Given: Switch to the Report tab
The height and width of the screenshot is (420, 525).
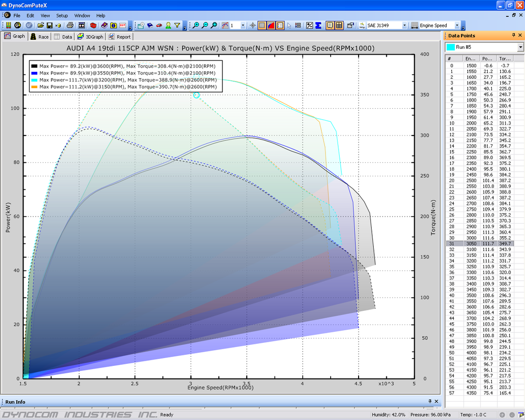Looking at the screenshot, I should 120,37.
